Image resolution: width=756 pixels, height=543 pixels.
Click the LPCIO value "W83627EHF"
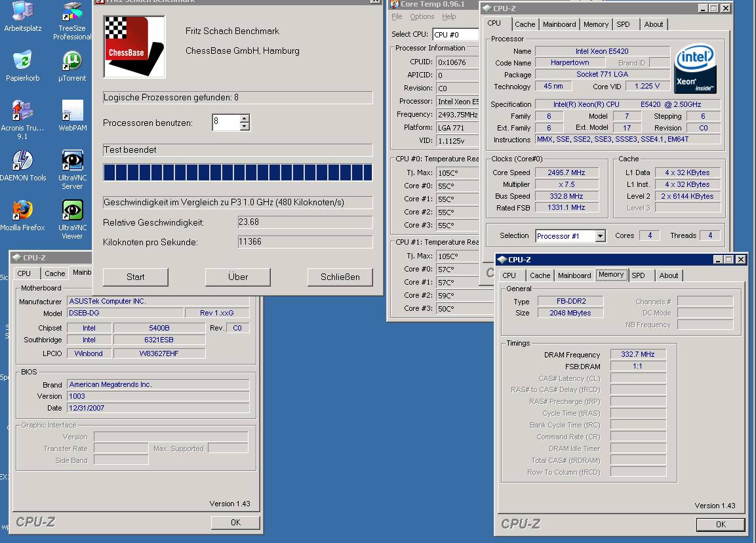159,353
